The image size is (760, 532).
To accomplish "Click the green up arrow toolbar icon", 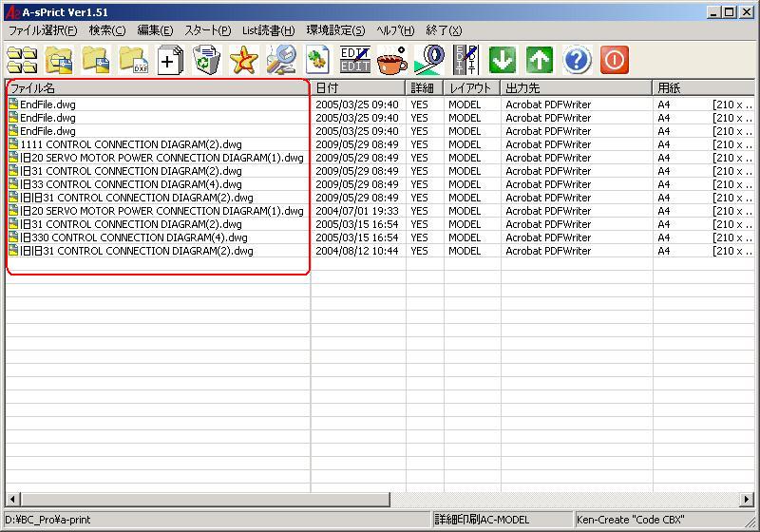I will (540, 60).
